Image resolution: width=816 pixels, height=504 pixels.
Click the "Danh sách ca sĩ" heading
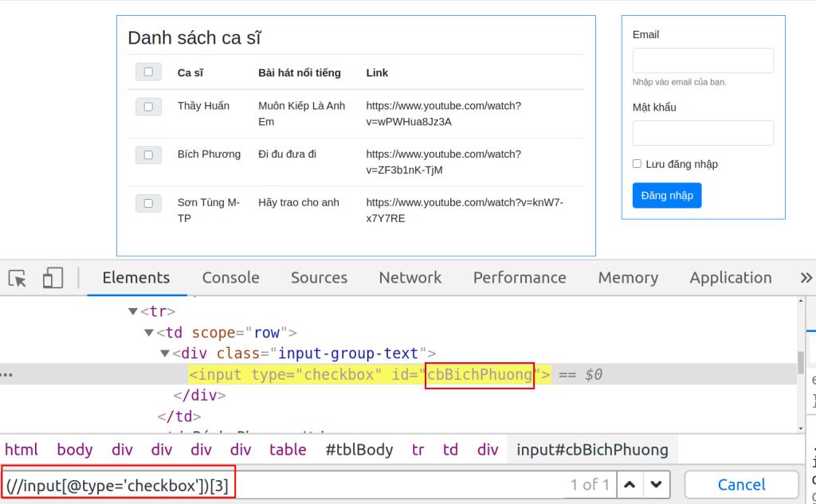tap(194, 38)
